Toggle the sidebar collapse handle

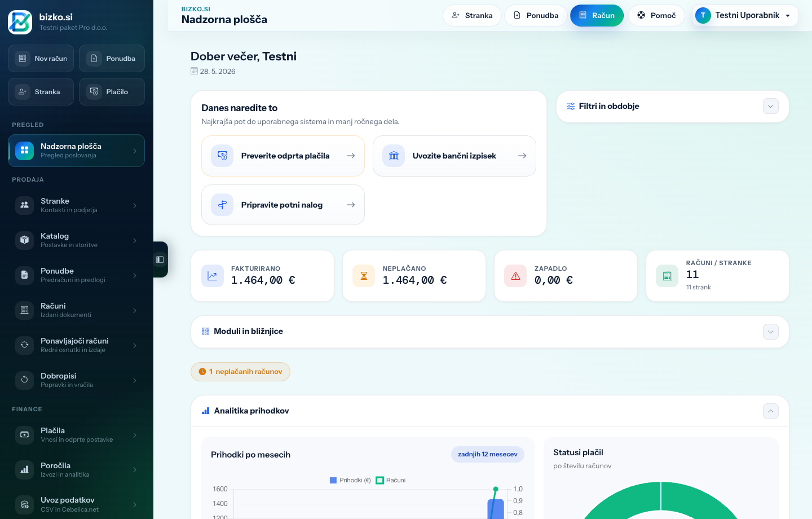(160, 259)
